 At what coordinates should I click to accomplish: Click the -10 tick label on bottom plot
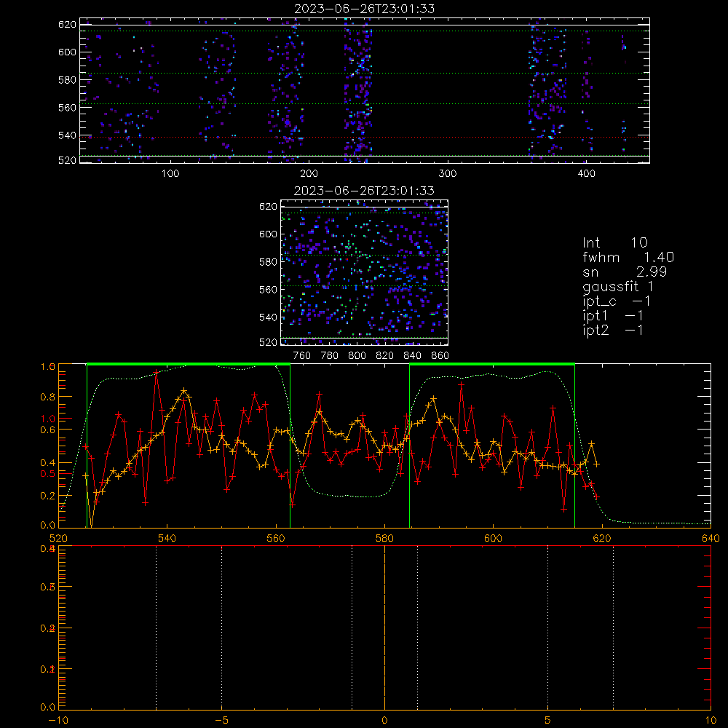pyautogui.click(x=58, y=721)
